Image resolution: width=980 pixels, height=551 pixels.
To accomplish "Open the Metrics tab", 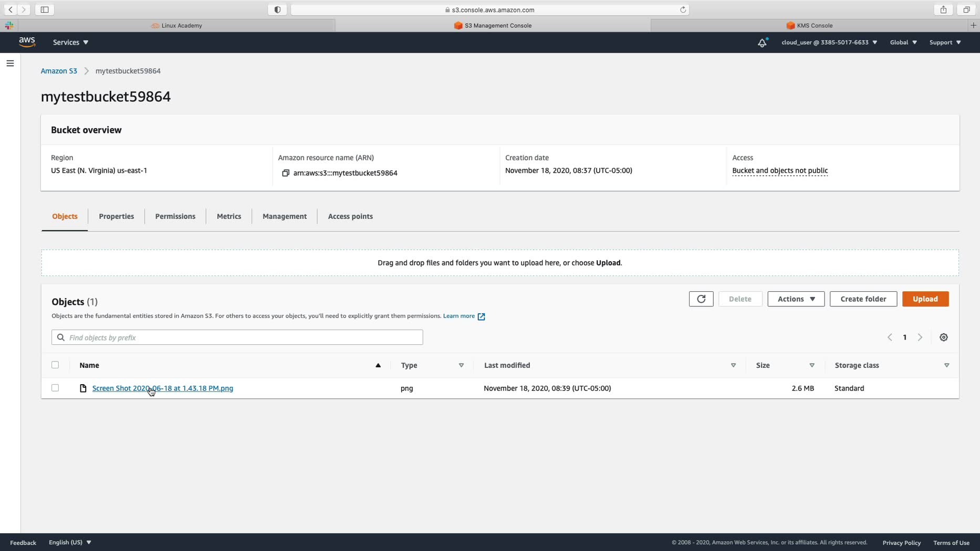I will [229, 216].
